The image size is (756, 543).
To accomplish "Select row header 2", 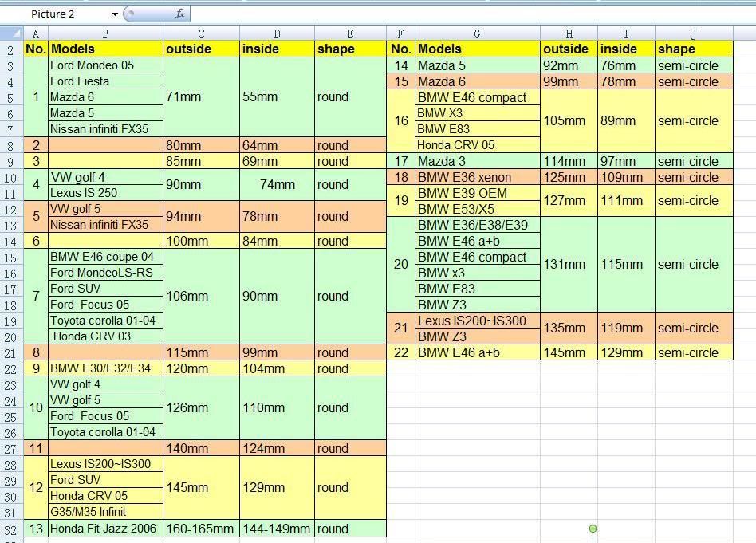I will (x=12, y=49).
